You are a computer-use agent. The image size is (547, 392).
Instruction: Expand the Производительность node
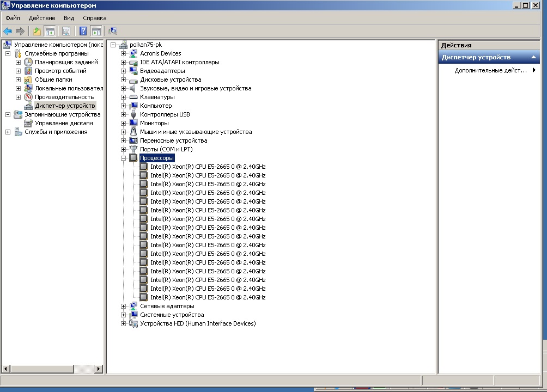(18, 97)
